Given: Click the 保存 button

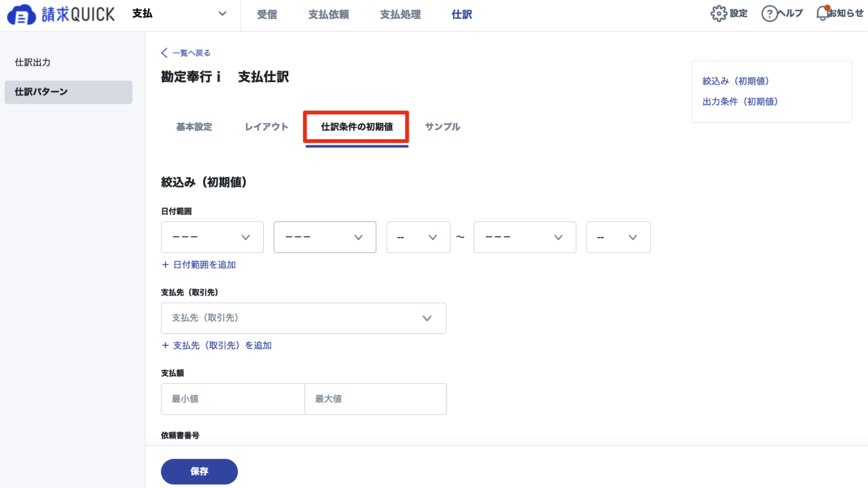Looking at the screenshot, I should (x=199, y=472).
